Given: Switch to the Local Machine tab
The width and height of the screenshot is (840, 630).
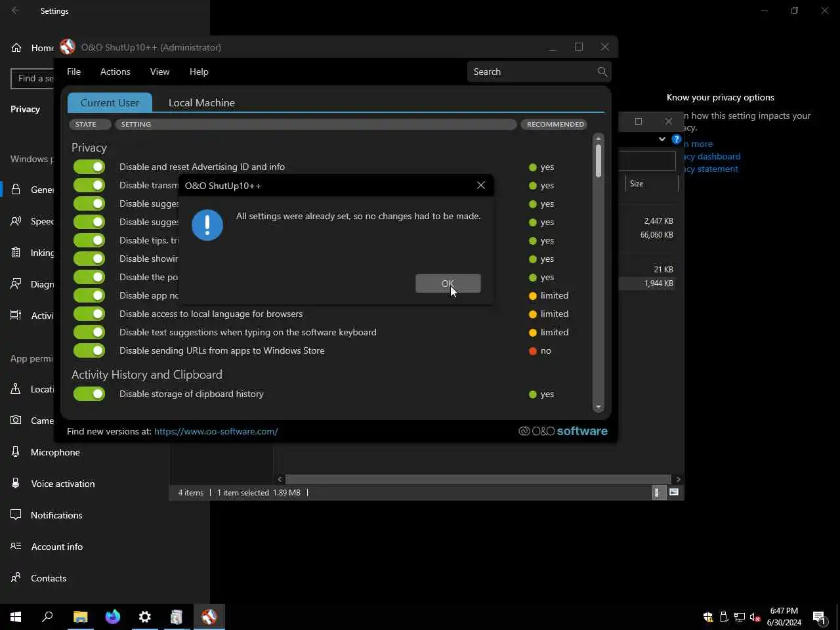Looking at the screenshot, I should (x=201, y=102).
